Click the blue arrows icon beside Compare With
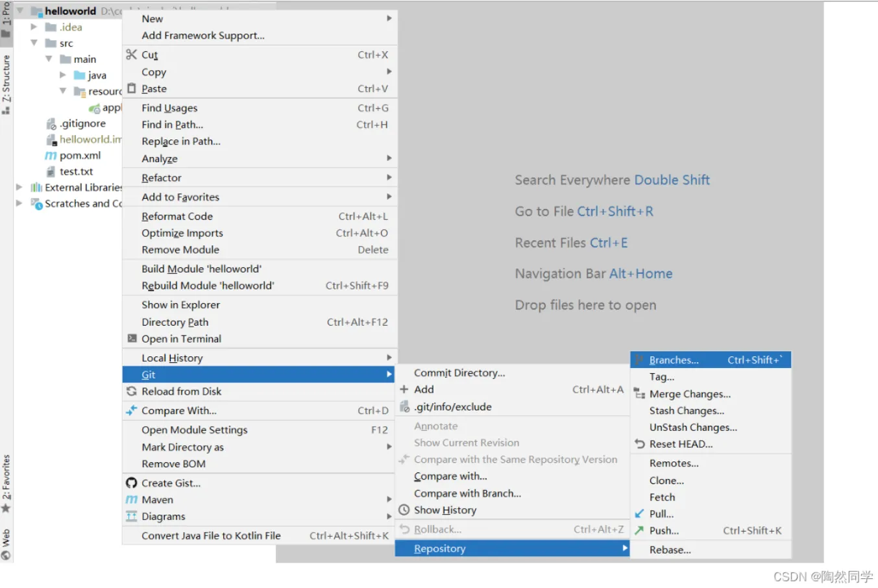Screen dimensions: 878x588 point(132,410)
